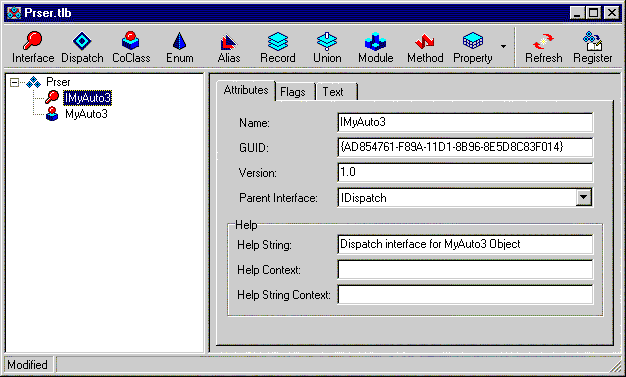626x377 pixels.
Task: Click into the Help String field
Action: pyautogui.click(x=465, y=244)
